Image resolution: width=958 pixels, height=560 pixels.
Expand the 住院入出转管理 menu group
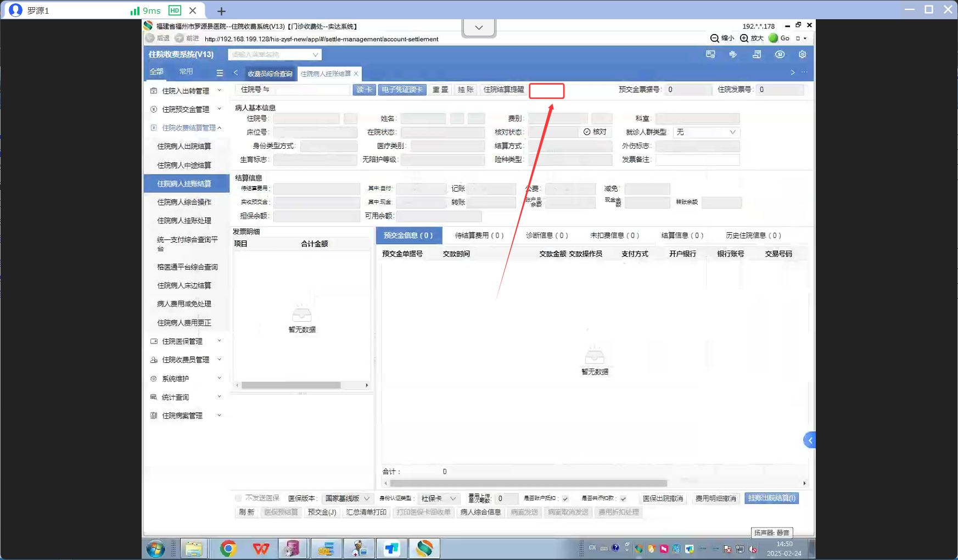[187, 91]
